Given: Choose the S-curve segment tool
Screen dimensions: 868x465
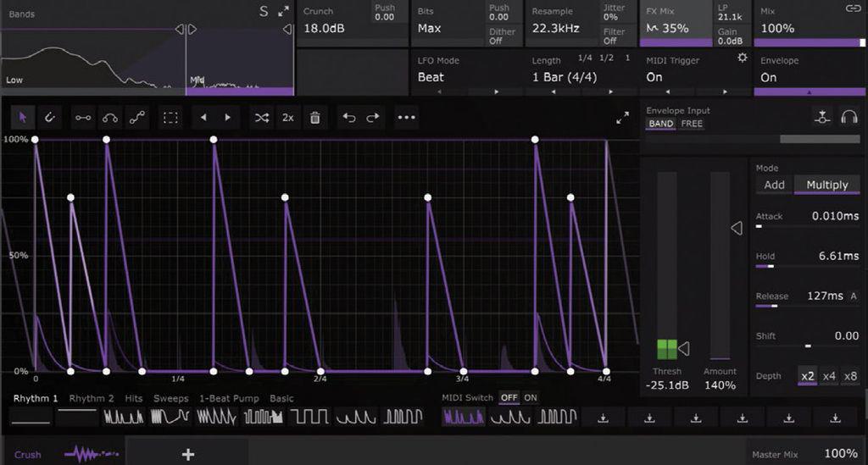Looking at the screenshot, I should (x=136, y=117).
